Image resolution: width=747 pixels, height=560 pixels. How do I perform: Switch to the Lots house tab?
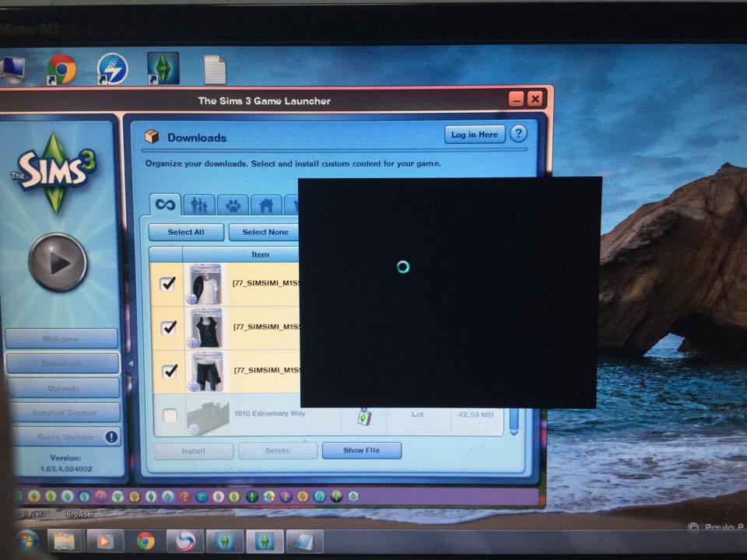click(x=266, y=205)
